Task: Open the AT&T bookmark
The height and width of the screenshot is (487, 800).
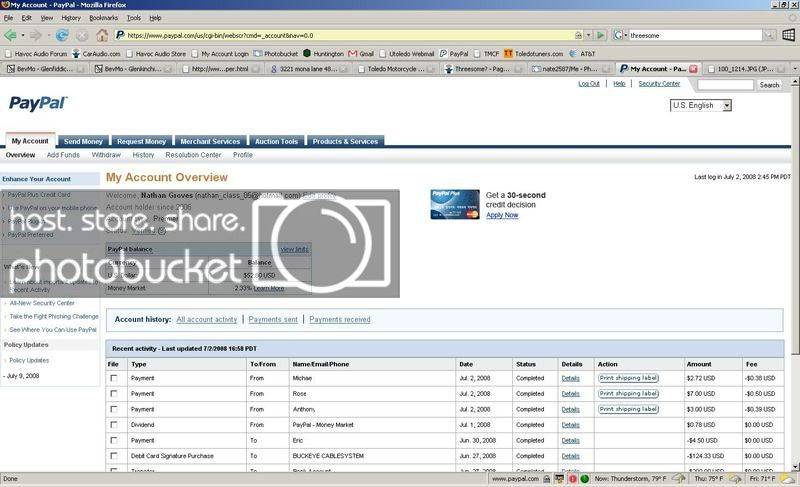Action: (583, 54)
